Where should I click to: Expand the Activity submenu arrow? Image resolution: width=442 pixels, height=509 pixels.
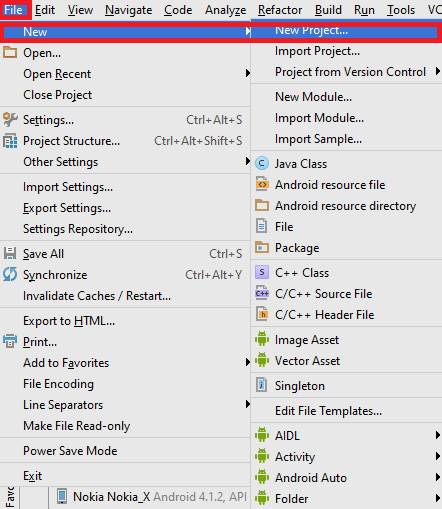coord(438,456)
